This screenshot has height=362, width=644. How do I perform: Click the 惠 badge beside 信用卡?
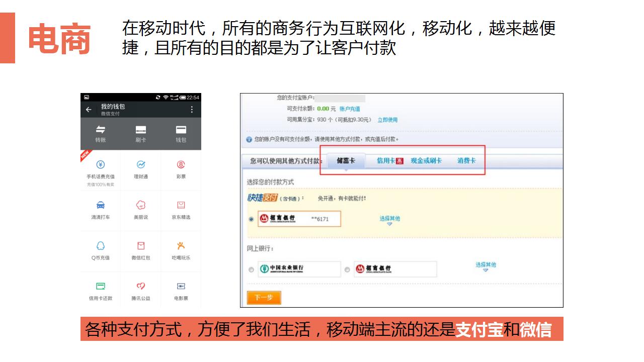coord(399,161)
